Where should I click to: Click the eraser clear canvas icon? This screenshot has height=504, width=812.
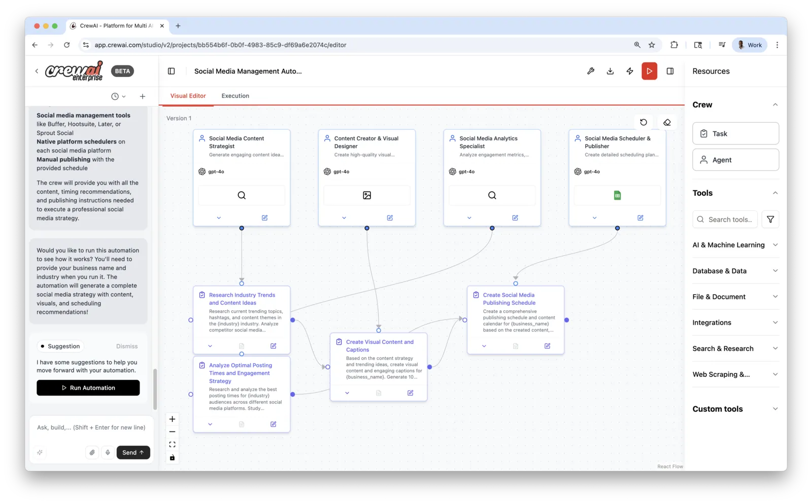[x=667, y=122]
